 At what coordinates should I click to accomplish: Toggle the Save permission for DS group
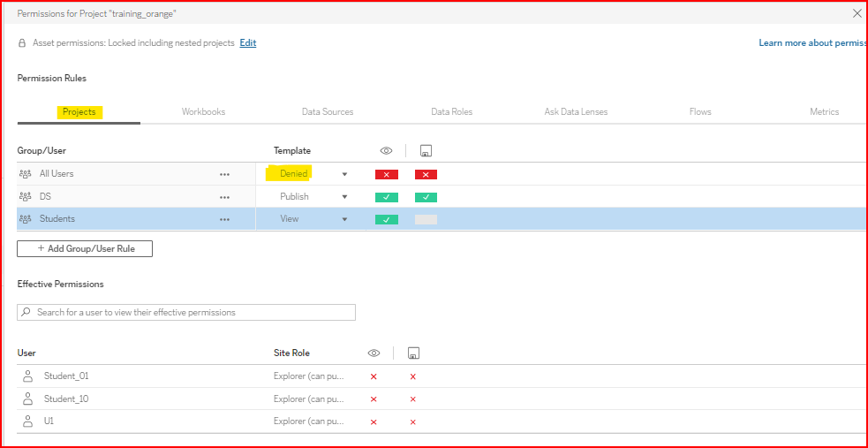point(426,197)
